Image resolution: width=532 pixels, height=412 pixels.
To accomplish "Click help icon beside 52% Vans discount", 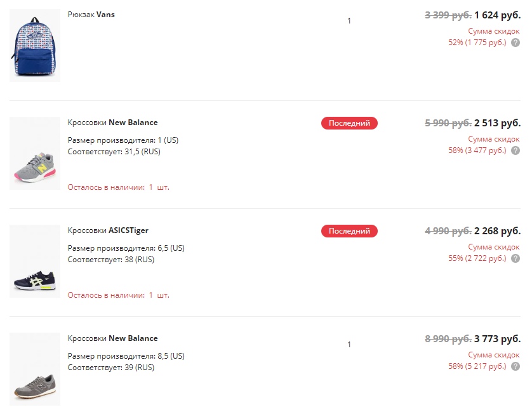I will pos(515,43).
